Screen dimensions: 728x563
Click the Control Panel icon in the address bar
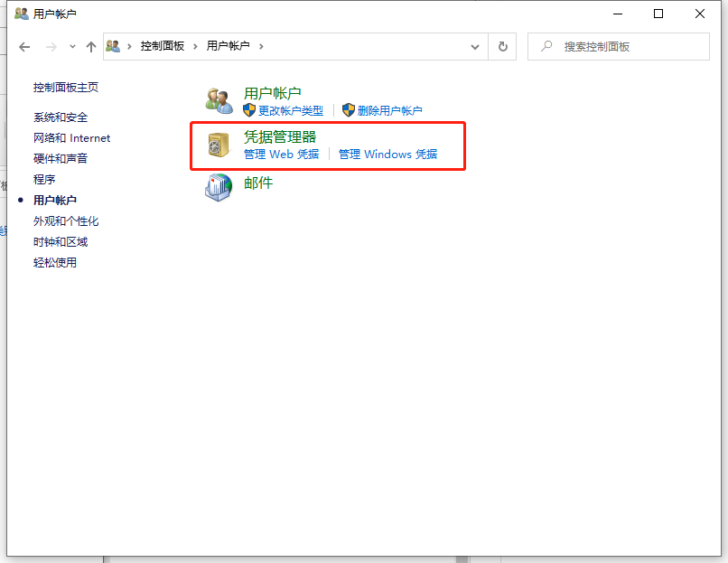click(113, 45)
